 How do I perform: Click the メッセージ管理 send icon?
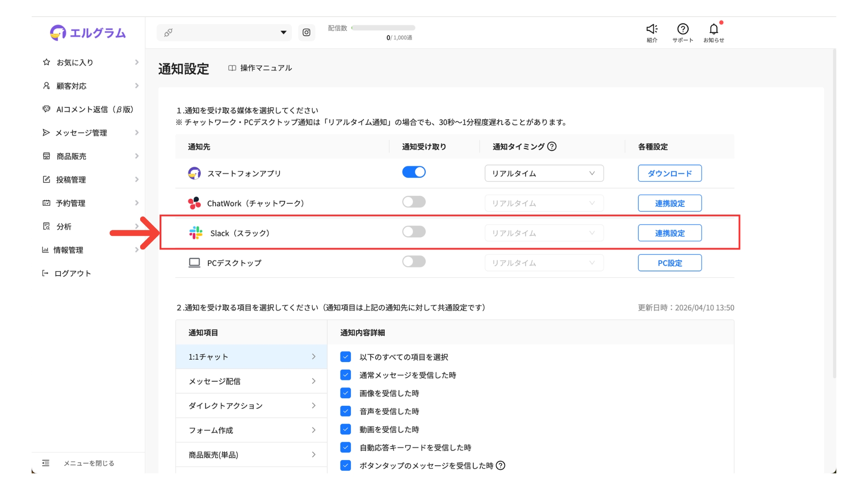46,132
